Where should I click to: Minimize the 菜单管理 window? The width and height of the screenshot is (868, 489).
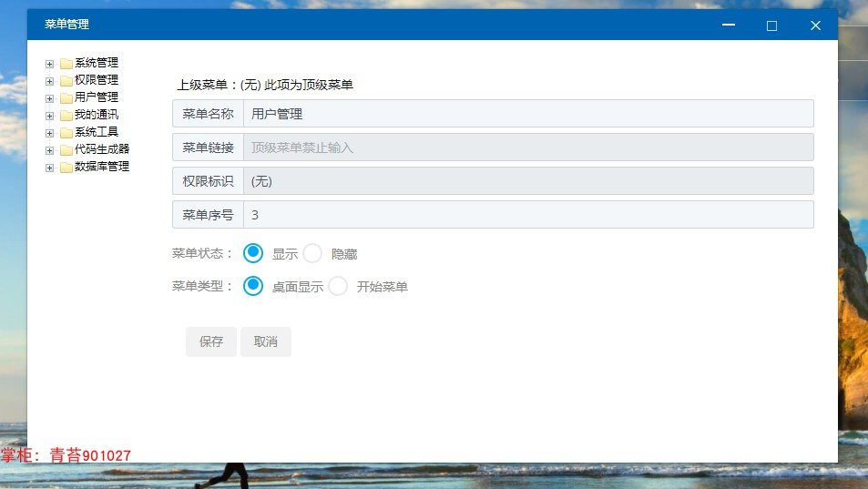729,25
